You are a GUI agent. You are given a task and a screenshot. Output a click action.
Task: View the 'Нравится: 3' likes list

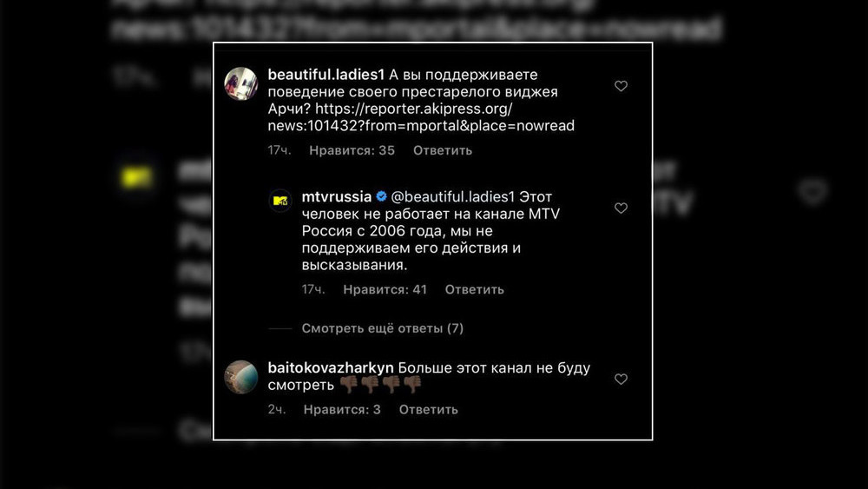[x=342, y=410]
